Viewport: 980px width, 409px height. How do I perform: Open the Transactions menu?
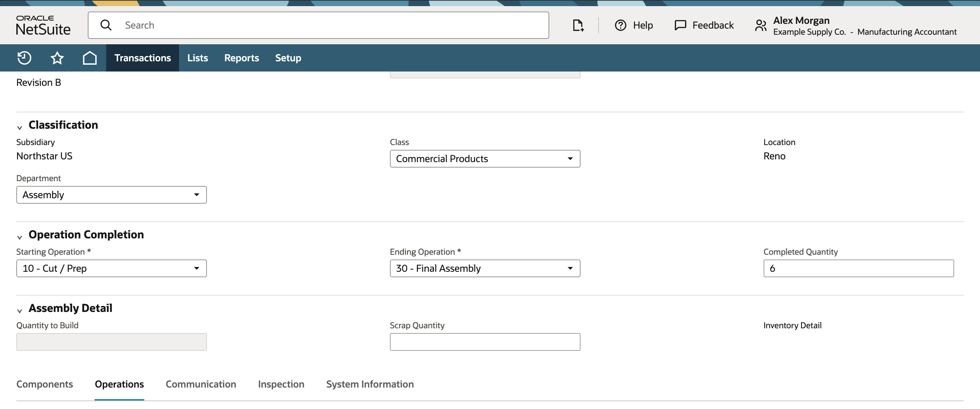(x=143, y=58)
